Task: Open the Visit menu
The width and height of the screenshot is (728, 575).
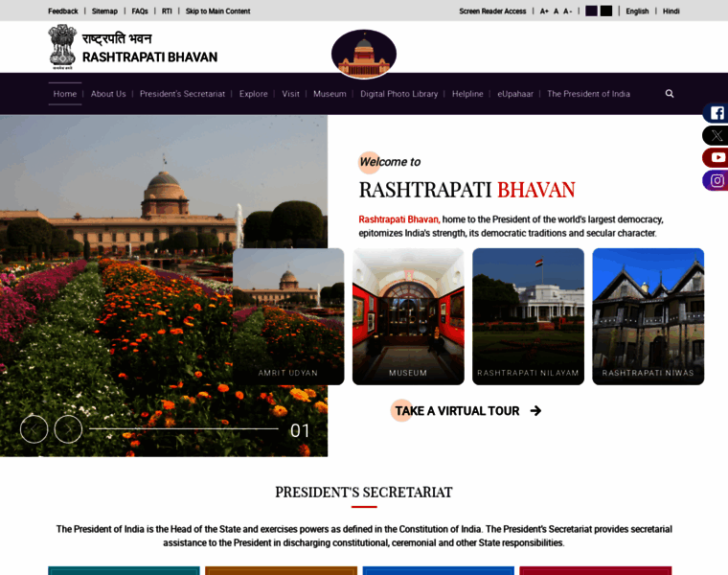Action: click(x=290, y=94)
